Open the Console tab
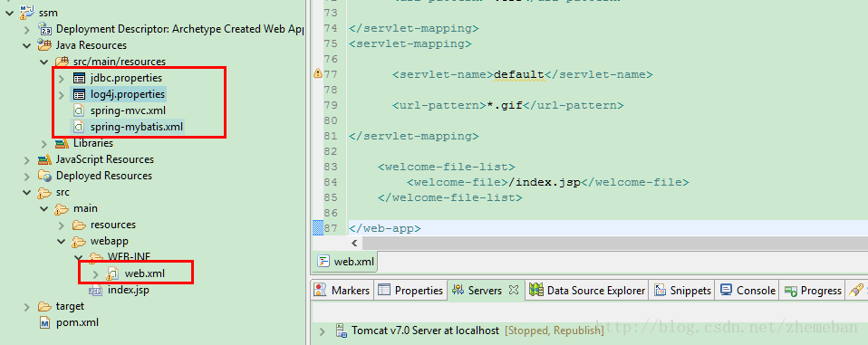 pyautogui.click(x=747, y=291)
